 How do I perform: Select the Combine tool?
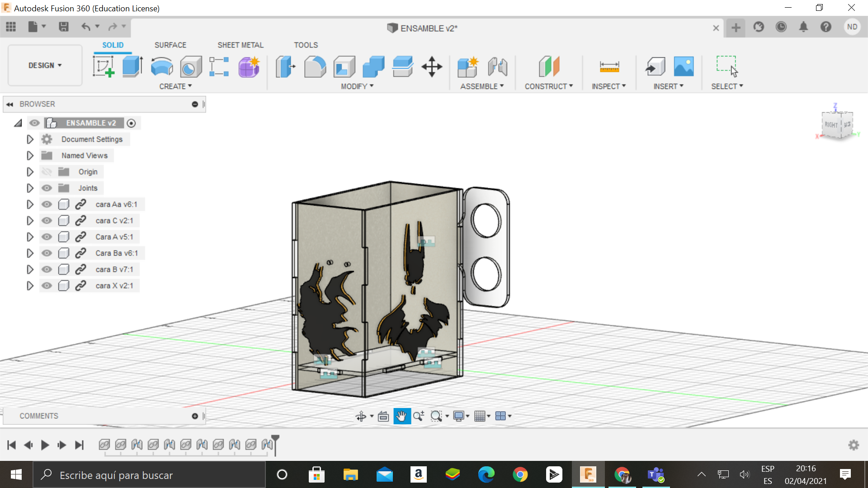click(x=373, y=67)
